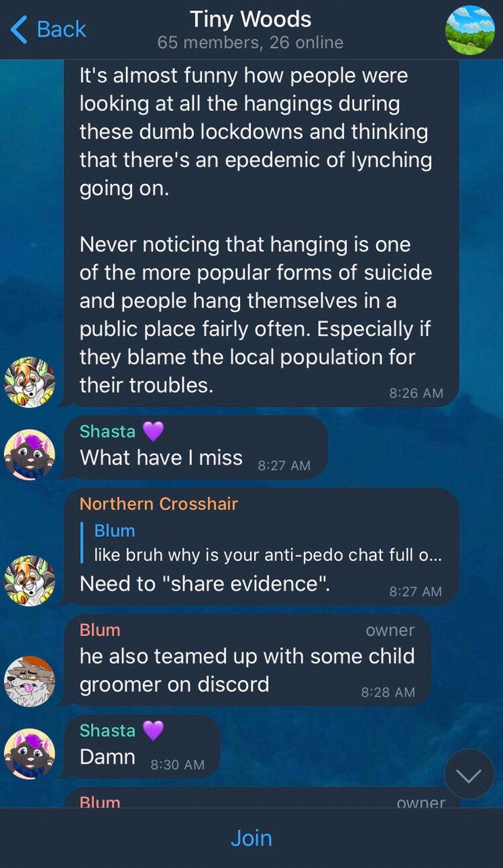The image size is (503, 868).
Task: Join the Tiny Woods group
Action: click(x=251, y=838)
